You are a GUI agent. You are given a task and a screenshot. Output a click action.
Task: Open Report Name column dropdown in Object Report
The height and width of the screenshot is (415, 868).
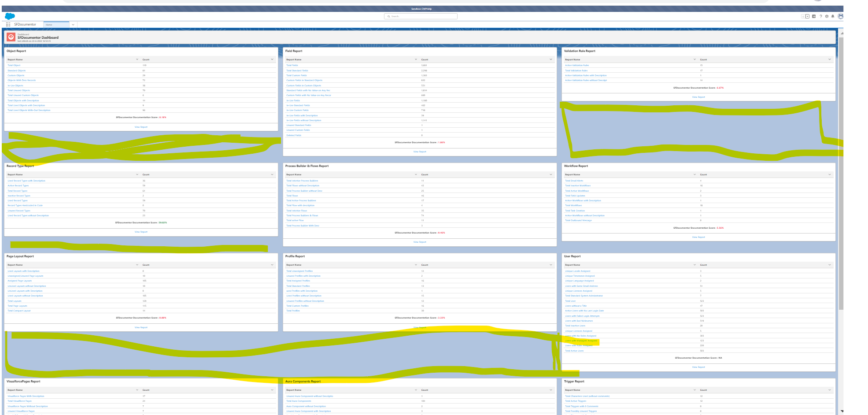(138, 59)
